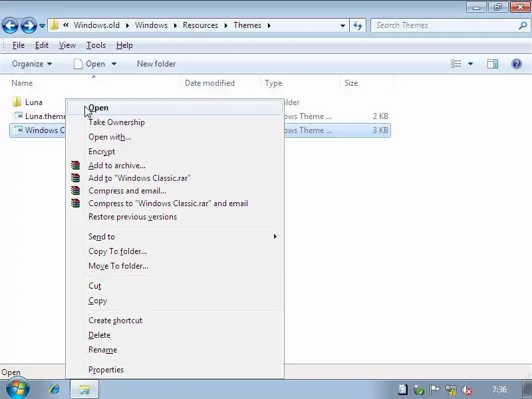
Task: Open the File menu
Action: [19, 45]
